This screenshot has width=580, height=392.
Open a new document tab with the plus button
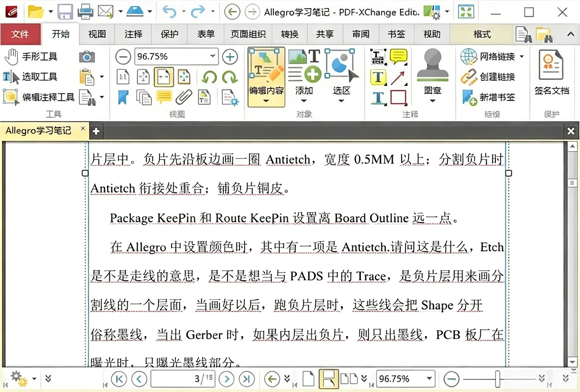[96, 131]
